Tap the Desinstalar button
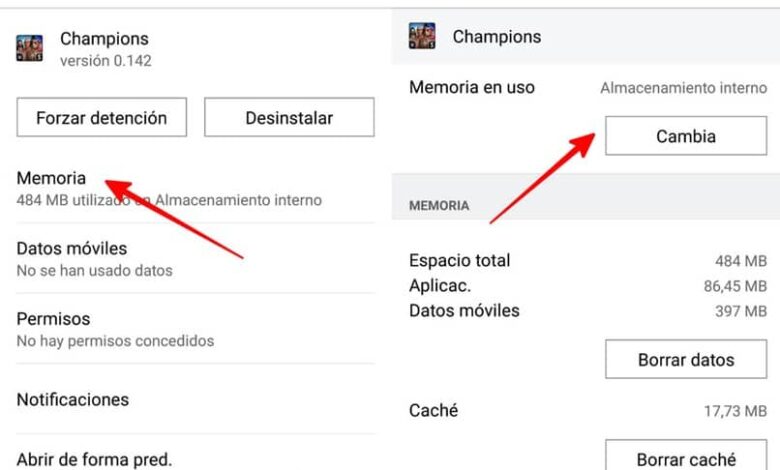The height and width of the screenshot is (470, 780). point(289,118)
